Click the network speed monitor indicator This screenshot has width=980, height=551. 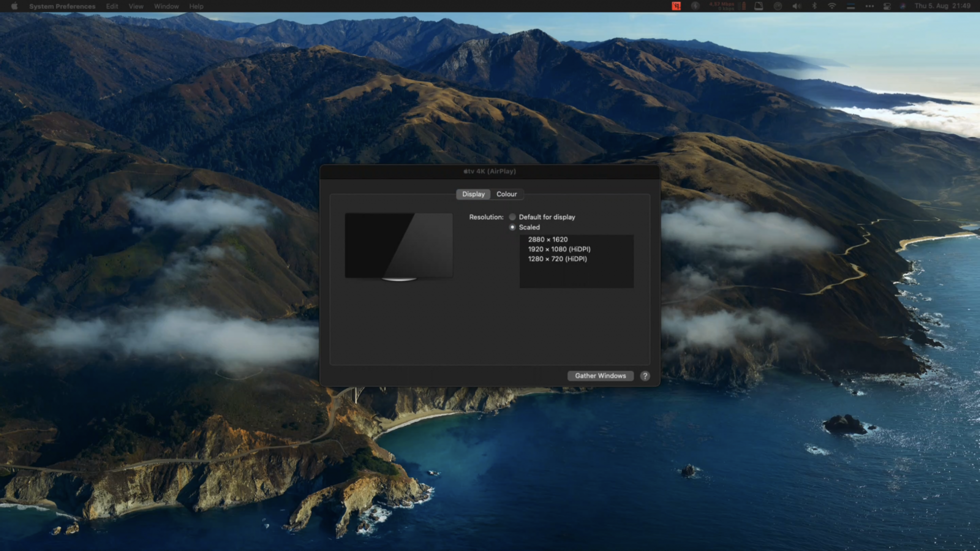tap(722, 6)
